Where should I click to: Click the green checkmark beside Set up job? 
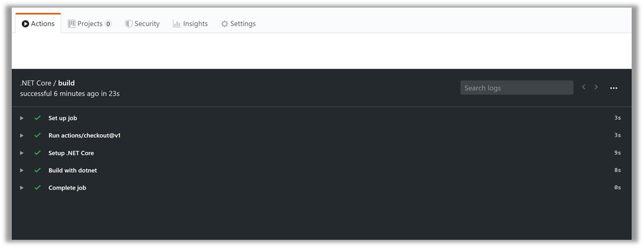[38, 118]
